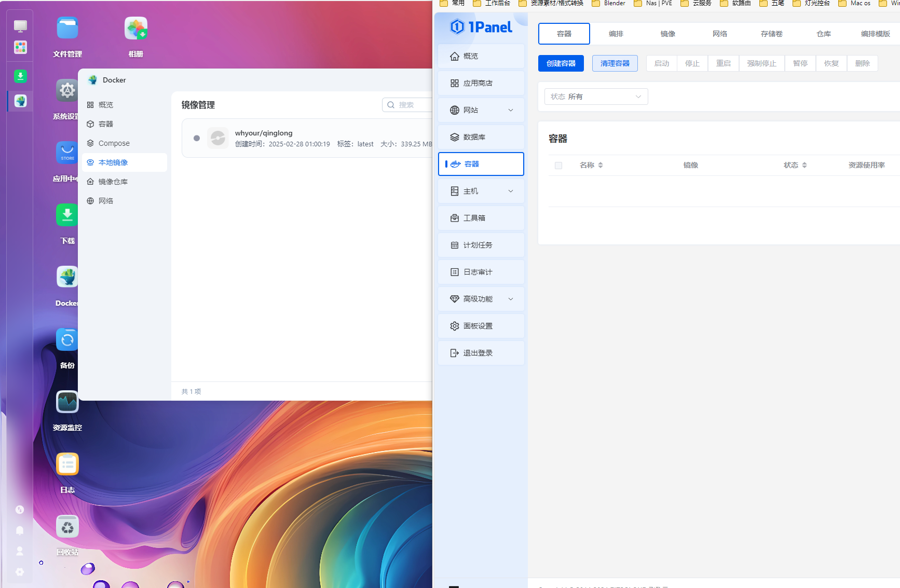Image resolution: width=900 pixels, height=588 pixels.
Task: Click the settings gear icon at dock bottom
Action: click(20, 571)
